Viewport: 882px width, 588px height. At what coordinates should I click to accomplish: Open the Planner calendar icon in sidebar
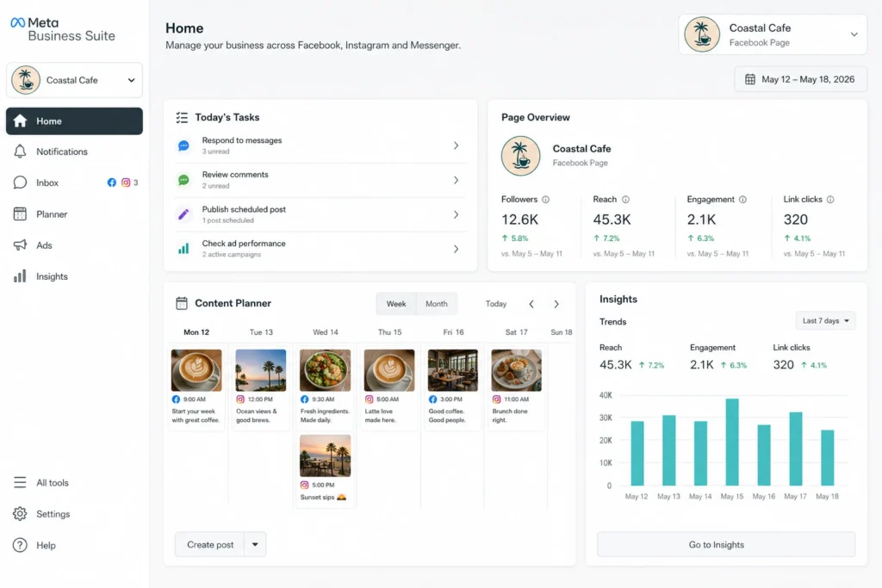(x=21, y=214)
